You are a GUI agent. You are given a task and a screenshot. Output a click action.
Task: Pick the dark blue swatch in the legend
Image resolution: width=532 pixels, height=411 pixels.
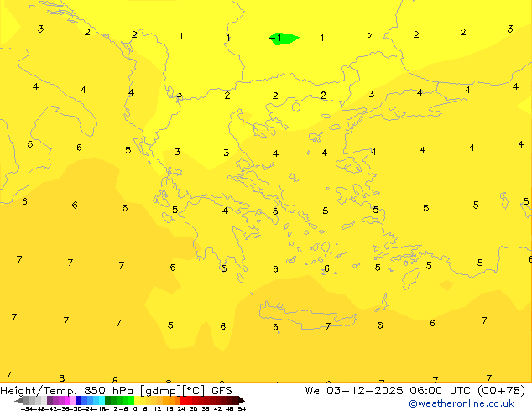point(79,400)
